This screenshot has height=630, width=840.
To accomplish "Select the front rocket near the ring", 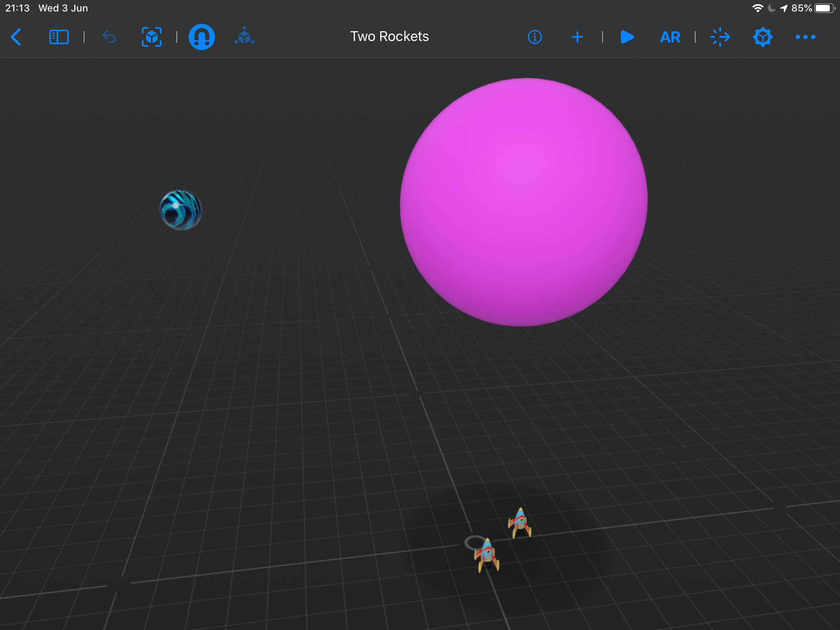I will tap(487, 555).
